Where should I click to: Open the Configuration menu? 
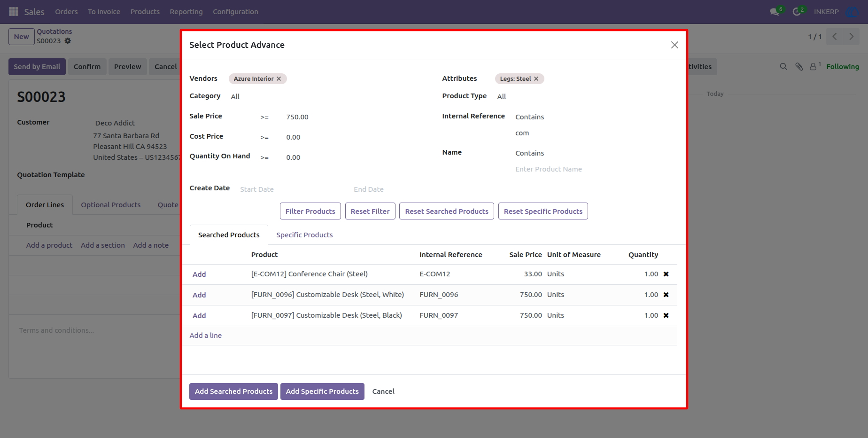point(235,12)
